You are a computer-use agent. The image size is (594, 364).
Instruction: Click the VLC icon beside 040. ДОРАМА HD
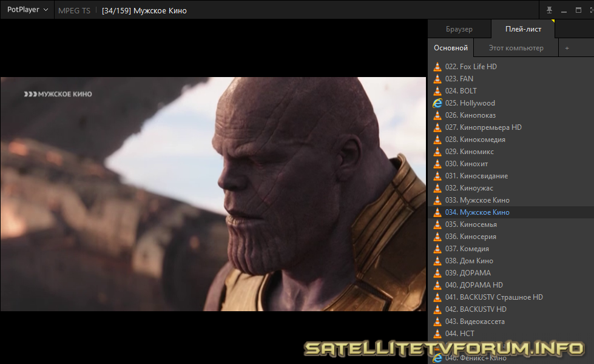[x=437, y=285]
